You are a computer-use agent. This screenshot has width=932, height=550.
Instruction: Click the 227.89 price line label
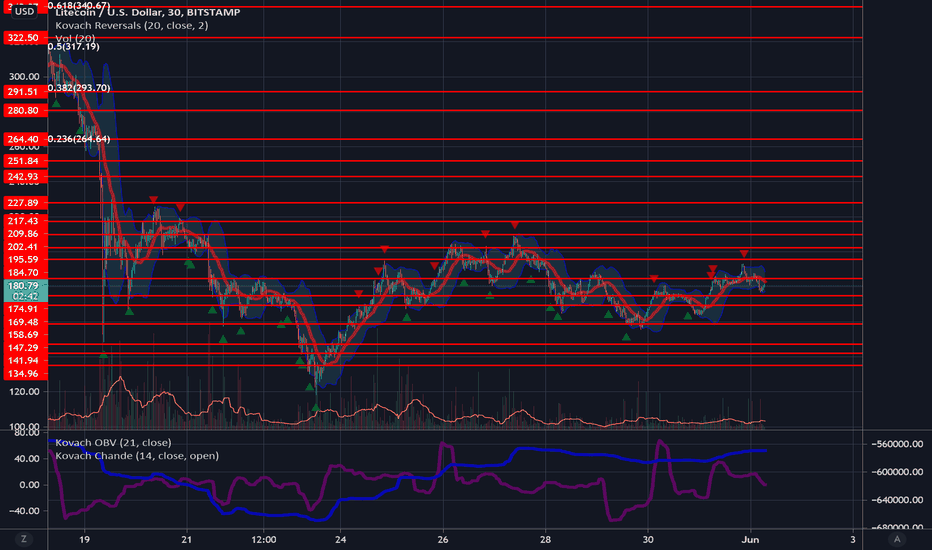pyautogui.click(x=25, y=203)
